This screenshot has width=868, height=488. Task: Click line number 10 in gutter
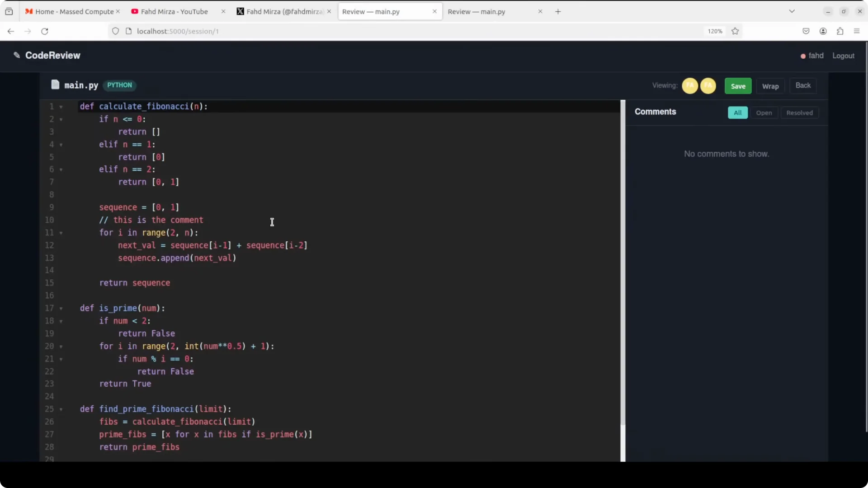coord(49,220)
